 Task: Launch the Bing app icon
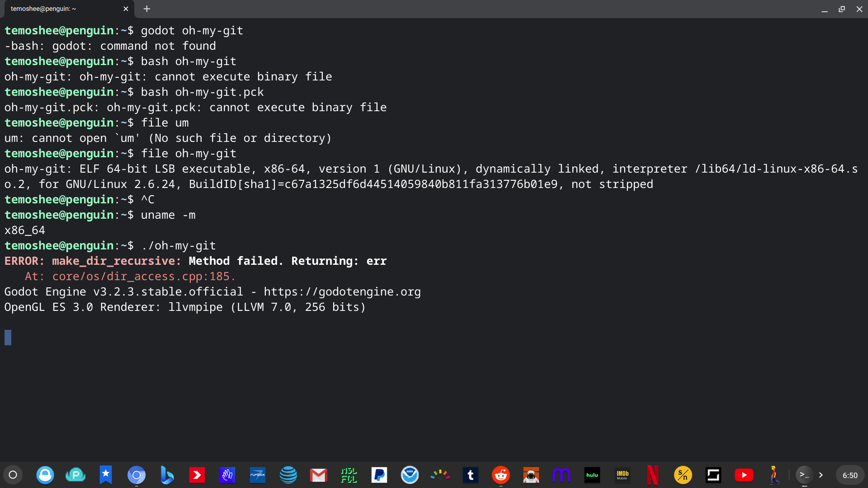pyautogui.click(x=167, y=475)
